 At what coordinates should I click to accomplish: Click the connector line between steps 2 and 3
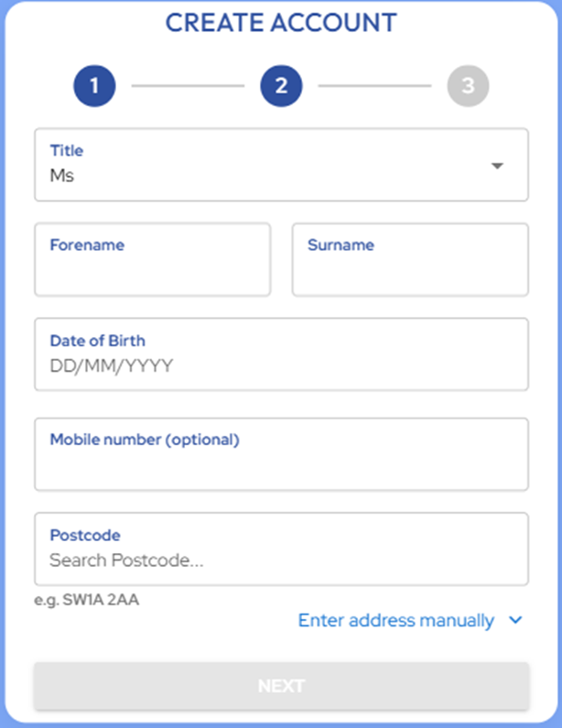coord(374,86)
